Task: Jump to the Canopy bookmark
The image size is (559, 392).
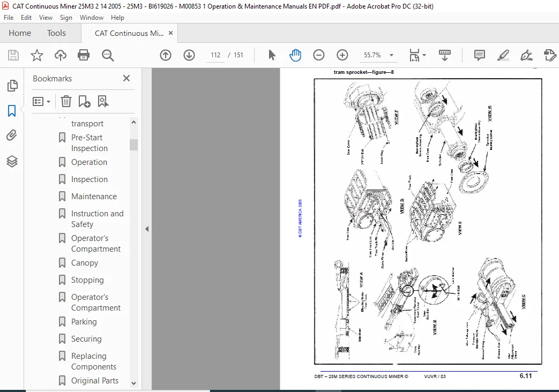Action: [x=85, y=263]
